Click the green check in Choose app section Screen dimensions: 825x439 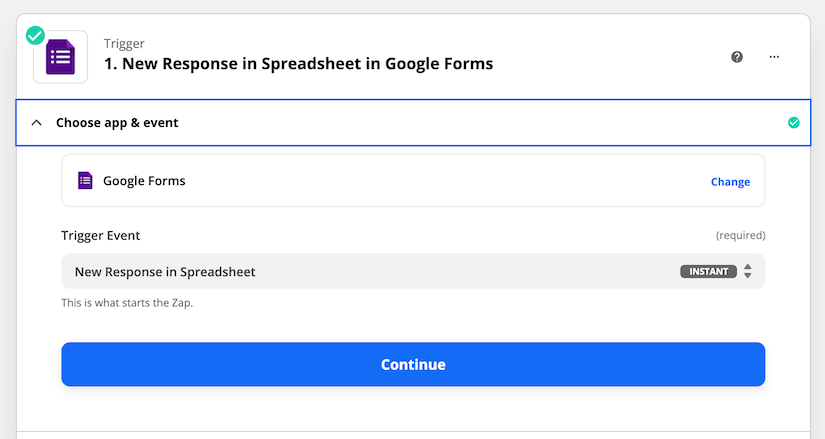click(x=793, y=123)
